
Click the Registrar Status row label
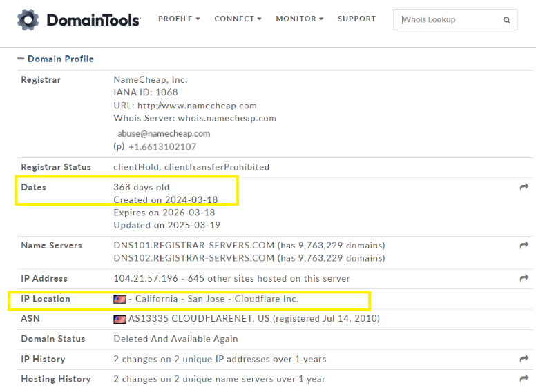[56, 167]
